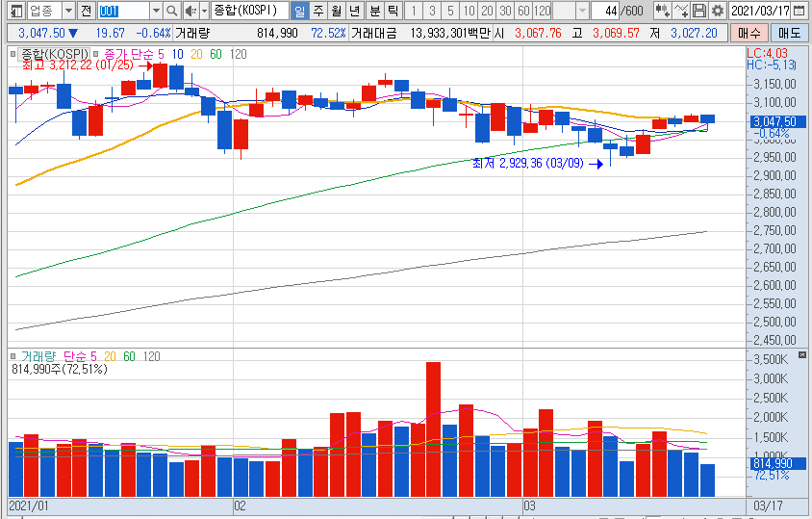Select the 5-day price moving average legend
Screen dimensions: 812x519
coord(161,54)
